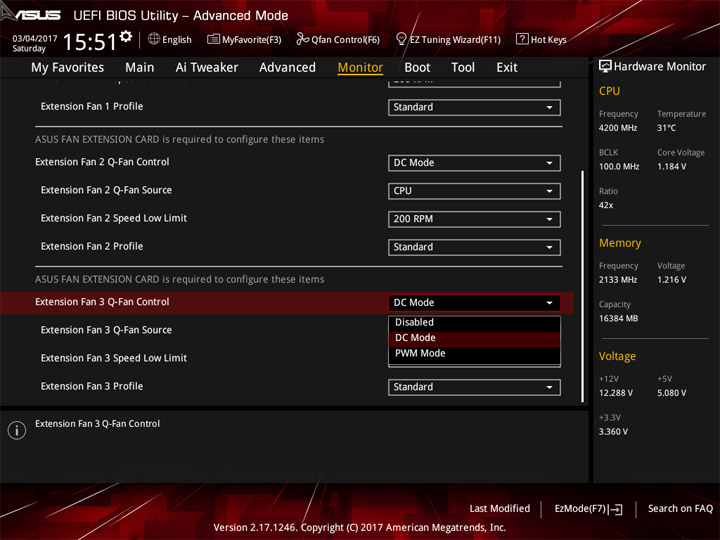This screenshot has width=720, height=540.
Task: Open the Hot Keys help
Action: pyautogui.click(x=549, y=40)
